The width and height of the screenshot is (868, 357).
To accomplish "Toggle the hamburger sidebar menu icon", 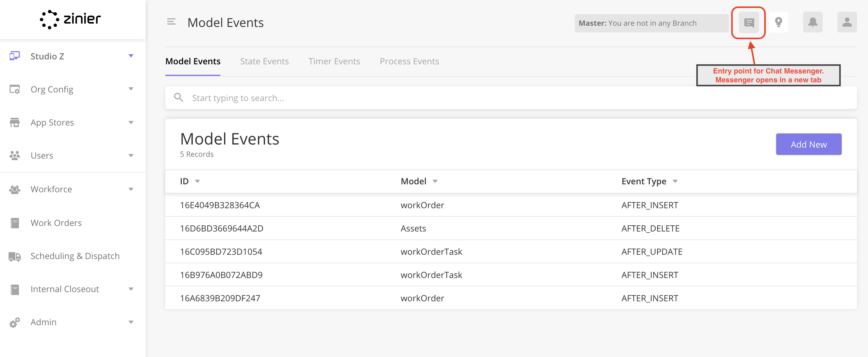I will [x=171, y=22].
